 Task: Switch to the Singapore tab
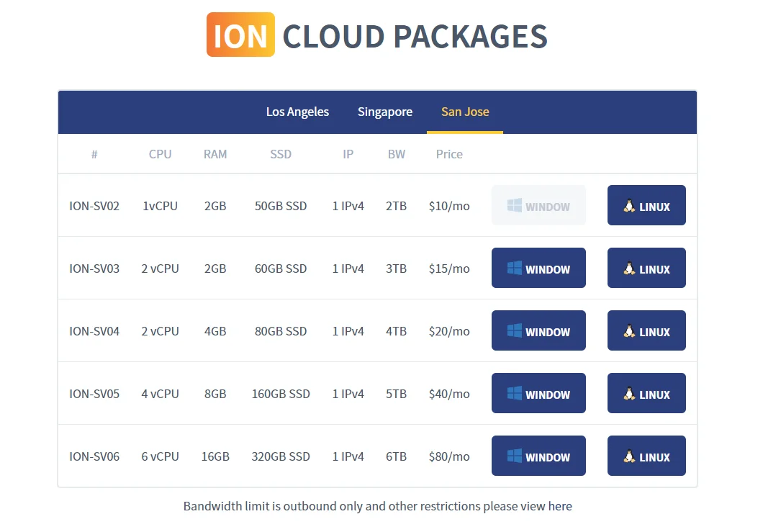click(385, 112)
